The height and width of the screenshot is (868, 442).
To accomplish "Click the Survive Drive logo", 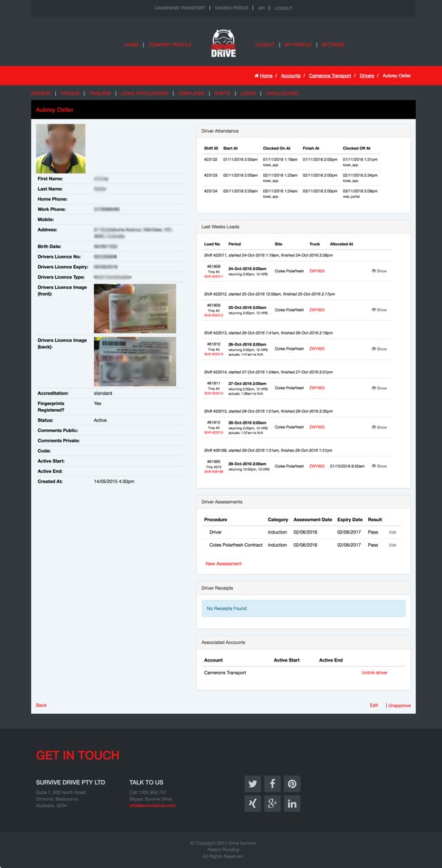I will (x=223, y=44).
